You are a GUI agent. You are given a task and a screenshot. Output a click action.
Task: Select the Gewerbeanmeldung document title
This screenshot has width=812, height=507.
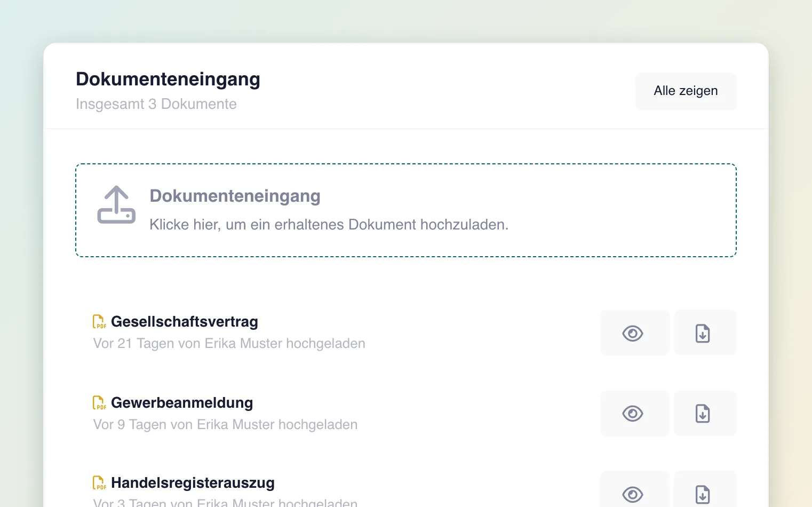(x=182, y=403)
